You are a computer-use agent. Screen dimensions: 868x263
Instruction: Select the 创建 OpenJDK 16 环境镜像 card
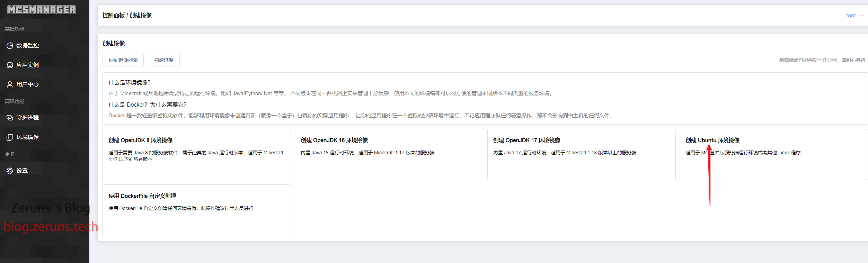[x=389, y=154]
